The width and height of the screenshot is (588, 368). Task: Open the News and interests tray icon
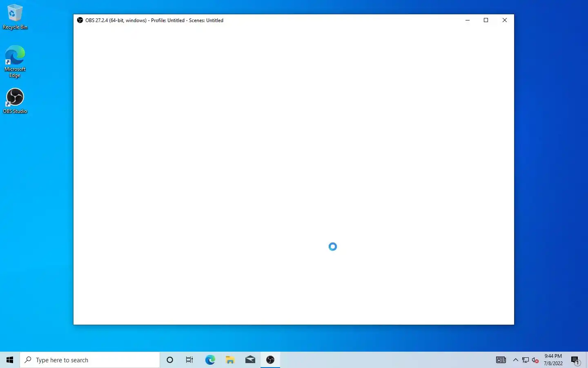click(x=501, y=360)
